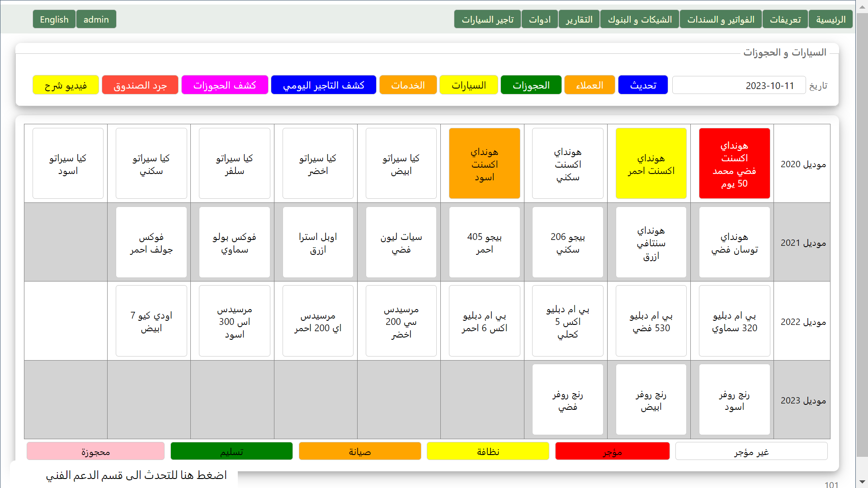Click the red جرد الصندوق button

pyautogui.click(x=140, y=85)
